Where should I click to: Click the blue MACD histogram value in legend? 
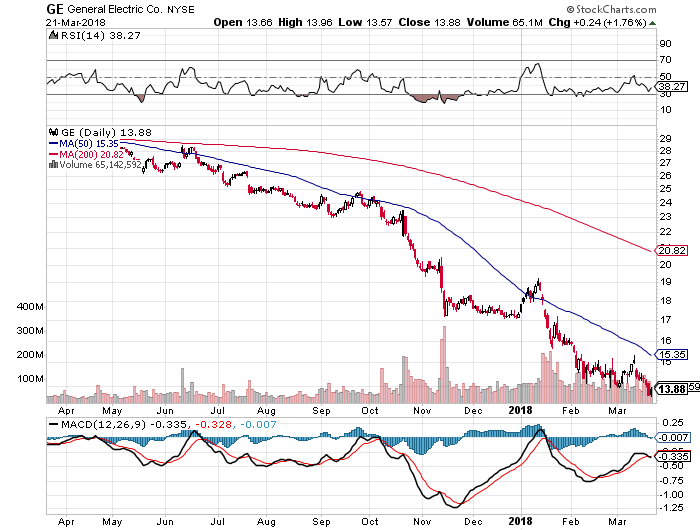pyautogui.click(x=258, y=424)
